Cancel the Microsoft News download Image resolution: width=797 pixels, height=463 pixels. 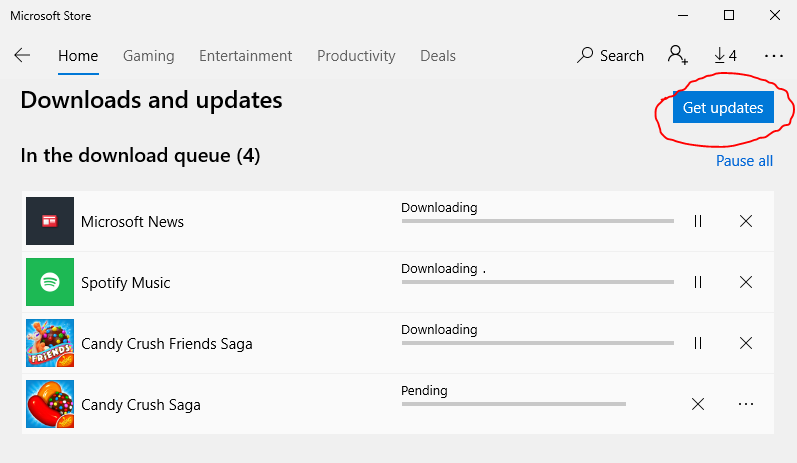(x=746, y=221)
